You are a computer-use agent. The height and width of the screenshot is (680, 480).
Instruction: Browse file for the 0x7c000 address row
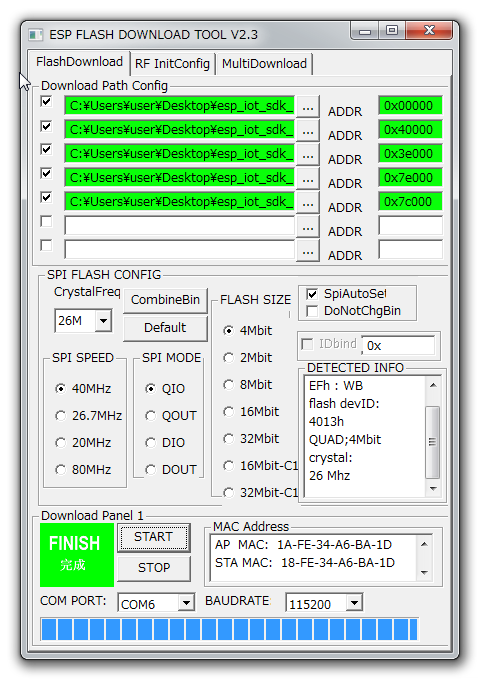point(308,203)
